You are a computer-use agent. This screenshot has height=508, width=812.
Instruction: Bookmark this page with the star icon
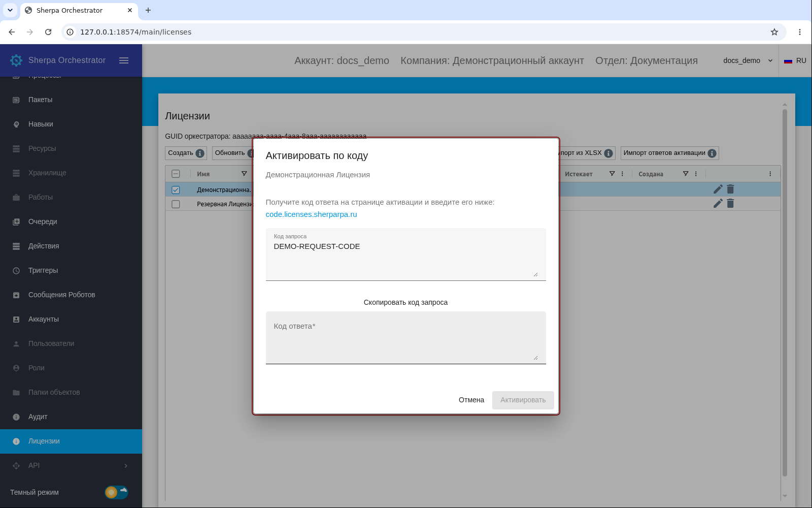[x=774, y=32]
